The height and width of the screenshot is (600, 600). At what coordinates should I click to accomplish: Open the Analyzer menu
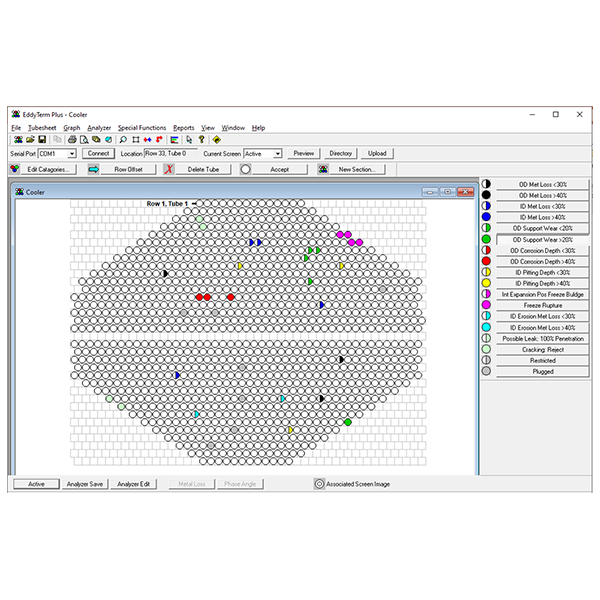pos(99,128)
